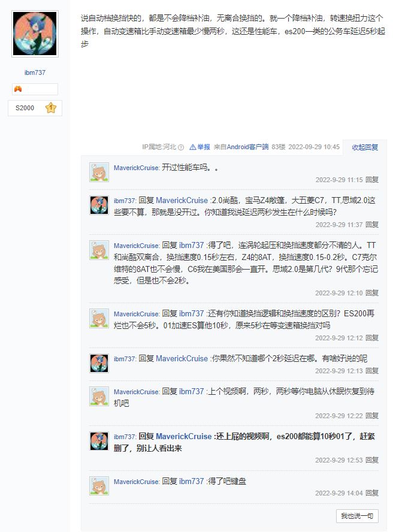This screenshot has height=532, width=393.
Task: Click the 举报 report link
Action: point(204,147)
